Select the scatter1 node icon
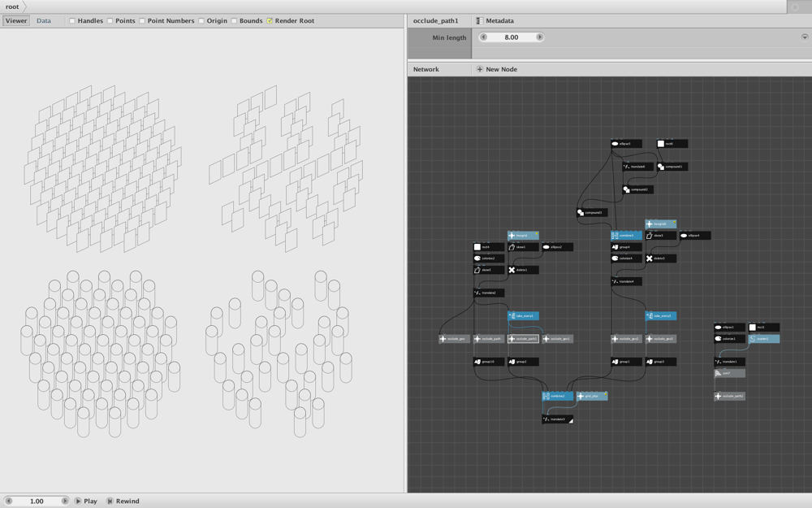The width and height of the screenshot is (812, 508). (x=753, y=338)
